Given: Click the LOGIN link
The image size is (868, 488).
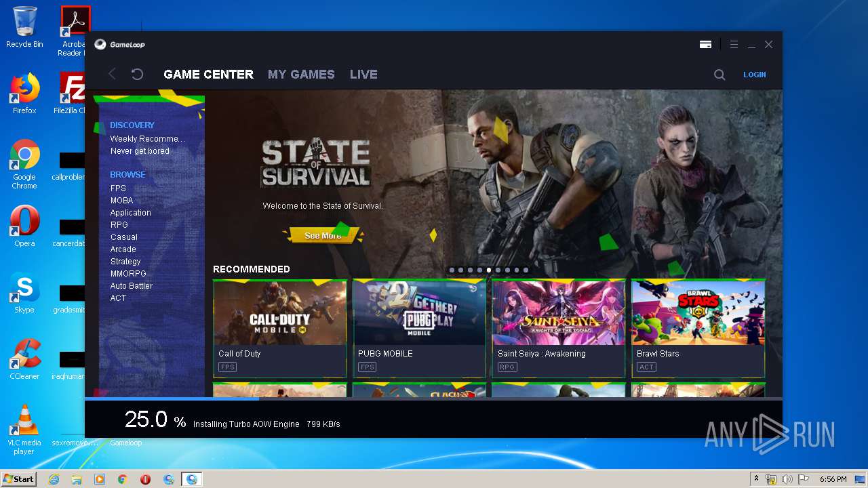Looking at the screenshot, I should [754, 75].
